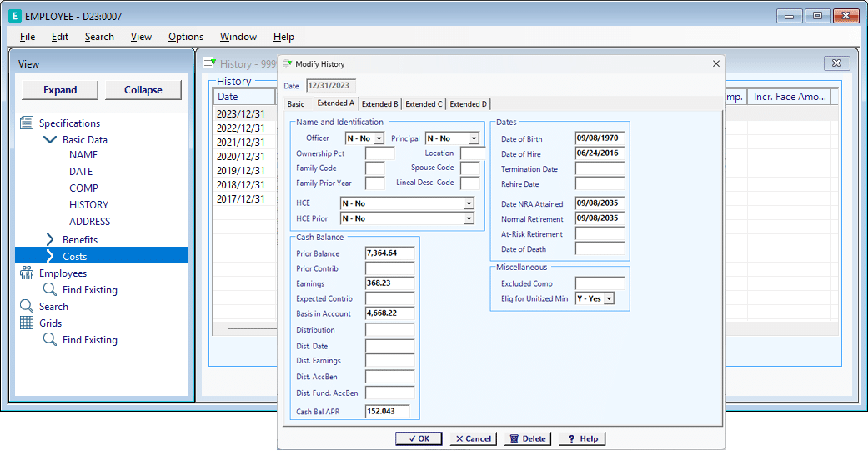Click magnifier icon under Employees Find Existing
The image size is (868, 451).
pos(50,289)
